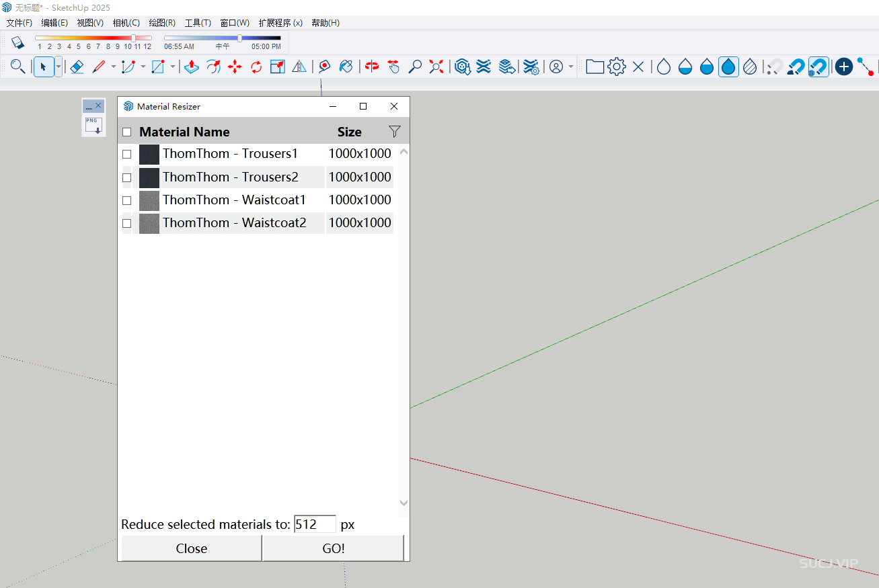Click the ThomThom - Waistcoat1 texture thumbnail
Image resolution: width=879 pixels, height=588 pixels.
pos(149,201)
